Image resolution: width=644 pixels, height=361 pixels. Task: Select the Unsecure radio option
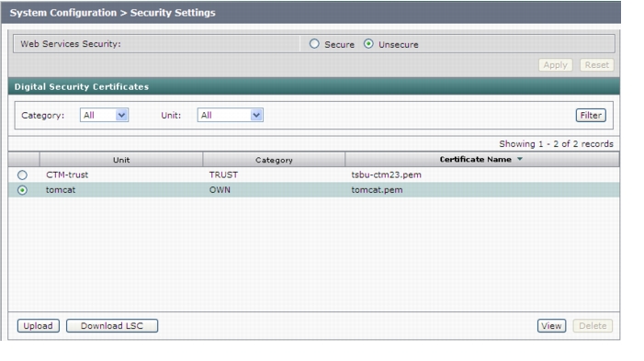(x=368, y=44)
